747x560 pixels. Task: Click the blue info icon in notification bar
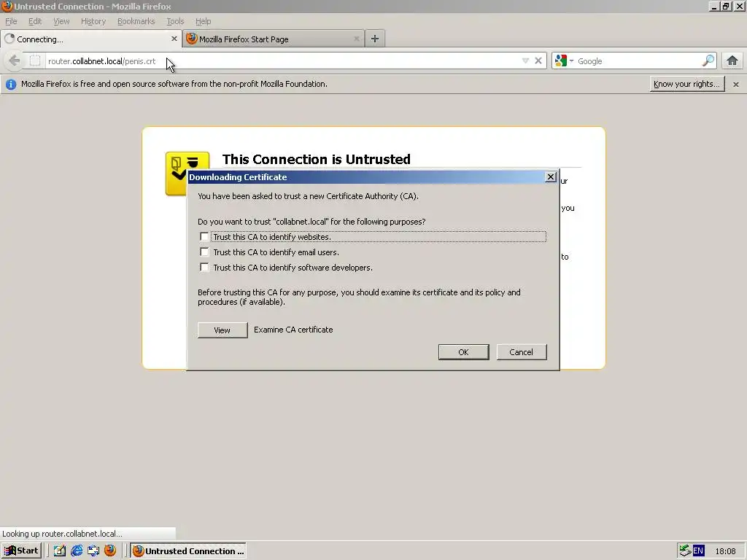tap(11, 85)
